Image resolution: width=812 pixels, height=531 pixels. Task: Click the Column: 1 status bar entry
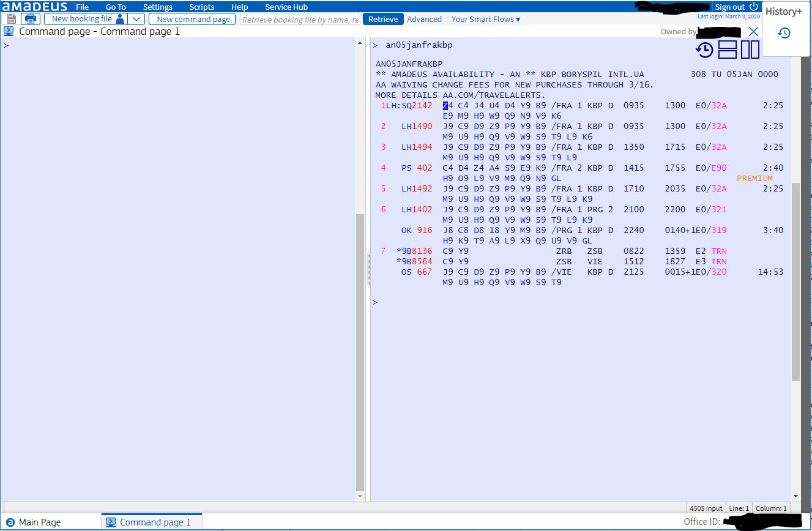click(x=771, y=508)
